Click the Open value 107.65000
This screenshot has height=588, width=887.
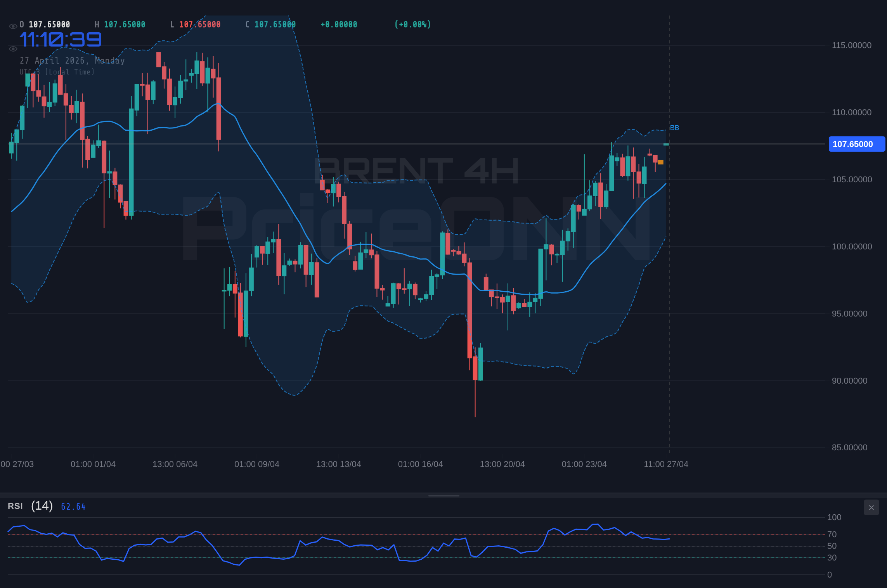(49, 24)
